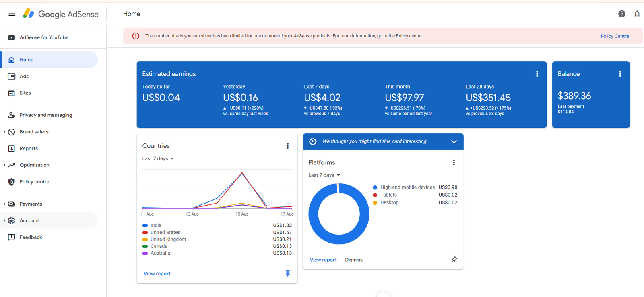644x297 pixels.
Task: Click the red alert warning icon
Action: tap(136, 36)
